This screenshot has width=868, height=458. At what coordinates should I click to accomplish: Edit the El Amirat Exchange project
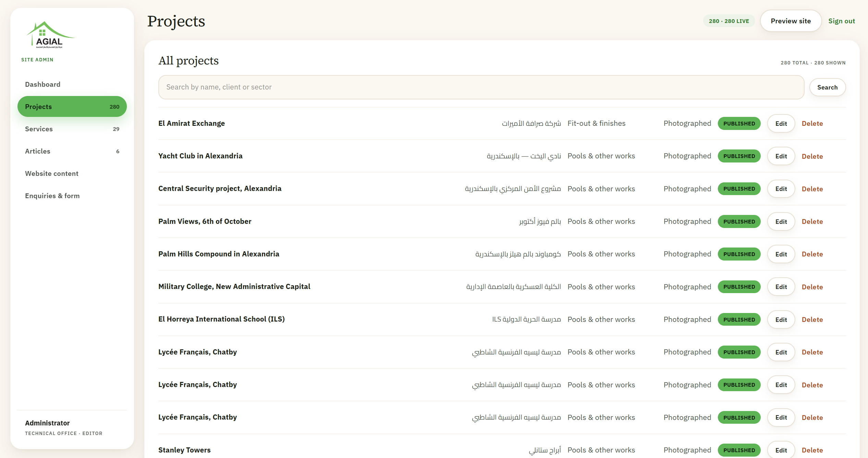781,123
